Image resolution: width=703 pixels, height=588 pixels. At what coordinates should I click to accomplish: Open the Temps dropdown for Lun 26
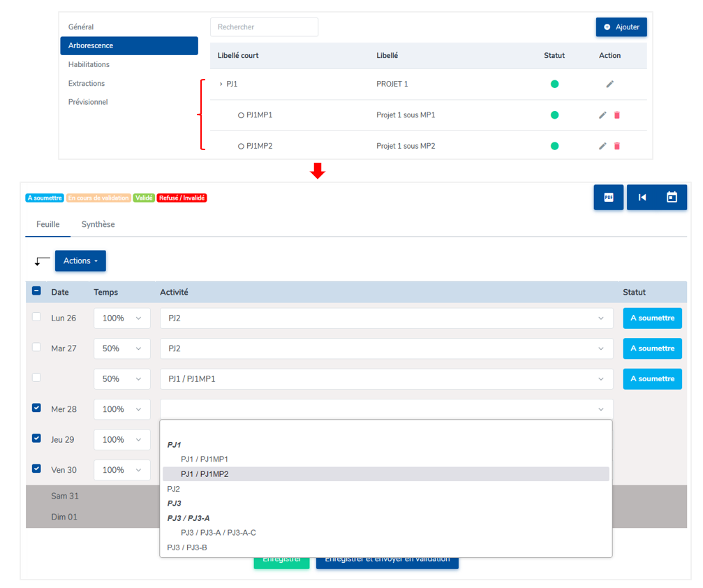[x=121, y=318]
